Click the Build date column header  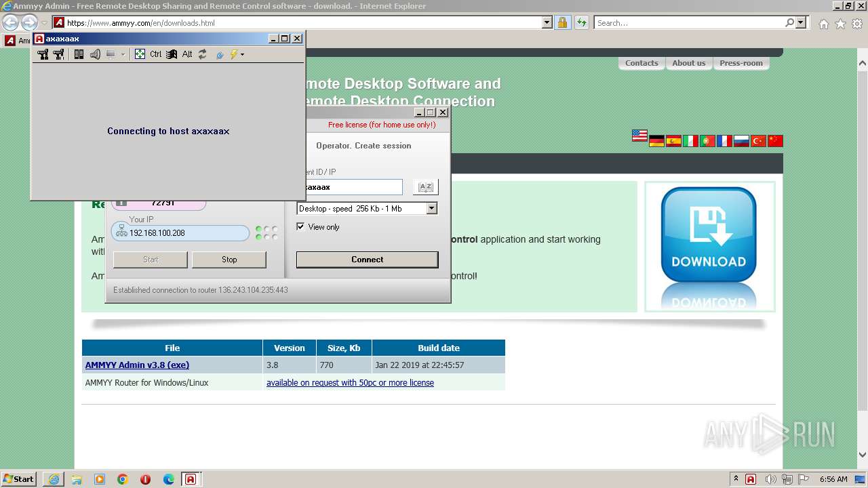click(439, 348)
